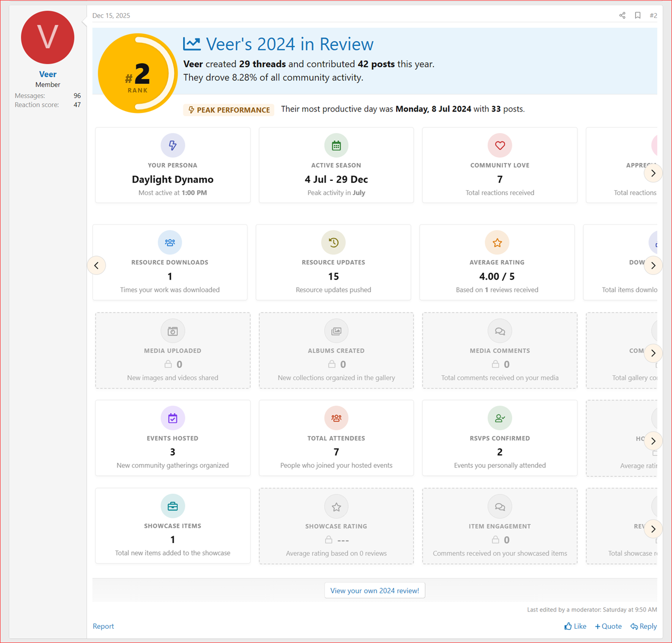Click the 'Veer's 2024 in Review' heading
This screenshot has height=643, width=672.
(x=290, y=44)
